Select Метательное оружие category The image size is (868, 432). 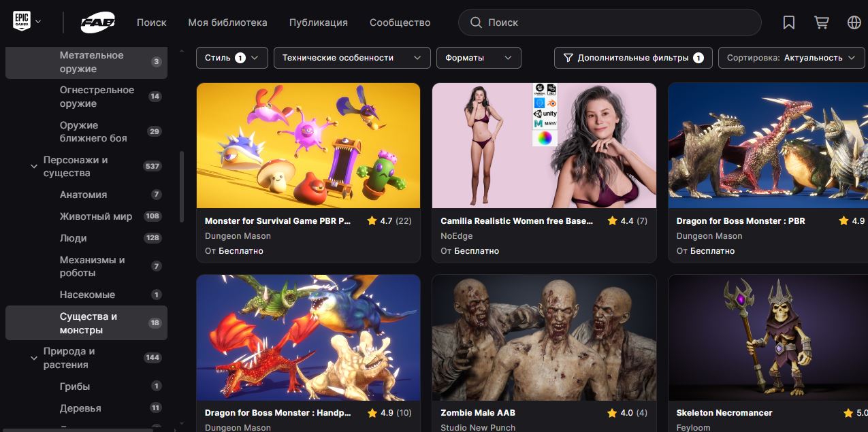[86, 62]
